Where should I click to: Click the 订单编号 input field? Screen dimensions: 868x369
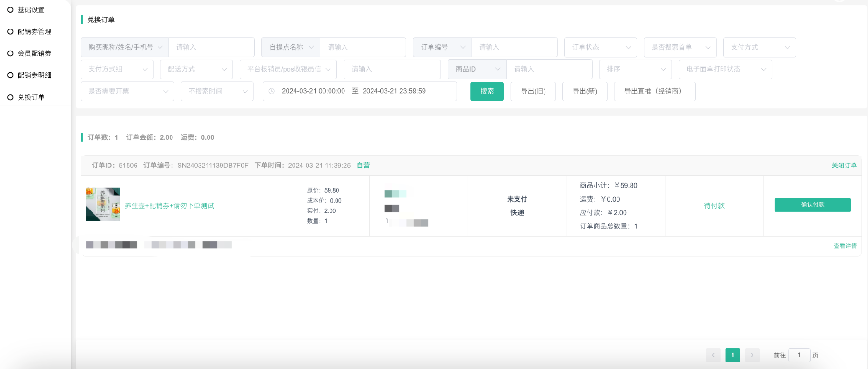514,47
